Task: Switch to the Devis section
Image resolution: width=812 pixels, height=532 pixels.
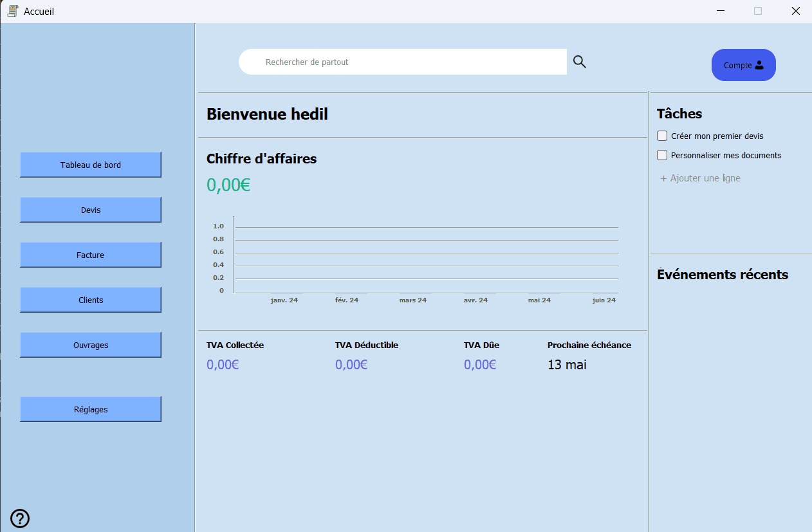Action: pyautogui.click(x=90, y=210)
